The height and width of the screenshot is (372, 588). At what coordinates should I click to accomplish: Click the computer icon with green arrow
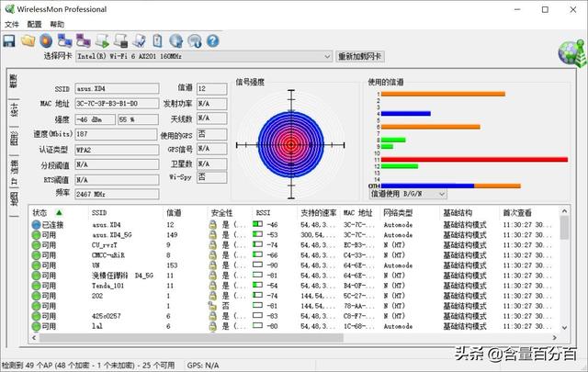(102, 40)
